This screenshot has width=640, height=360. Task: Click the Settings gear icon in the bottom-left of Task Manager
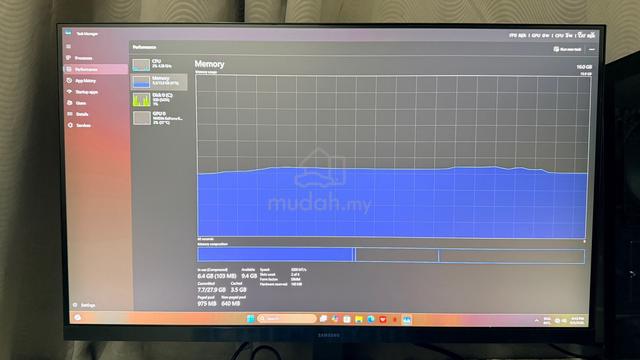[75, 305]
